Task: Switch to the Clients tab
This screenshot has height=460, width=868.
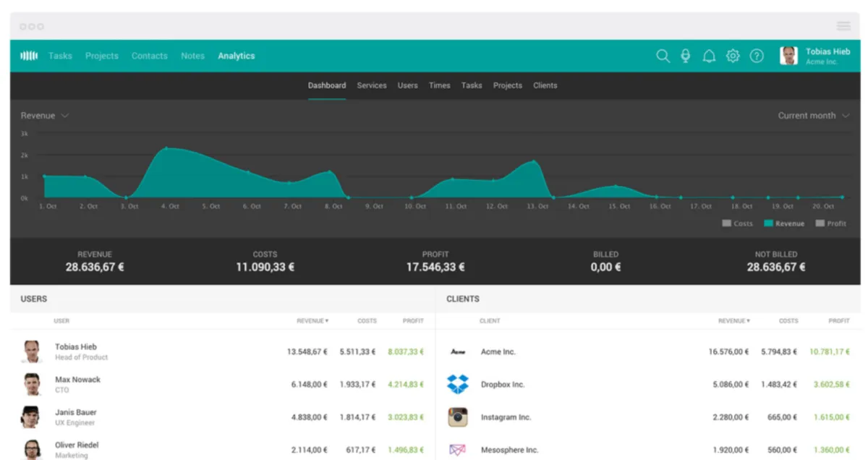Action: [x=545, y=85]
